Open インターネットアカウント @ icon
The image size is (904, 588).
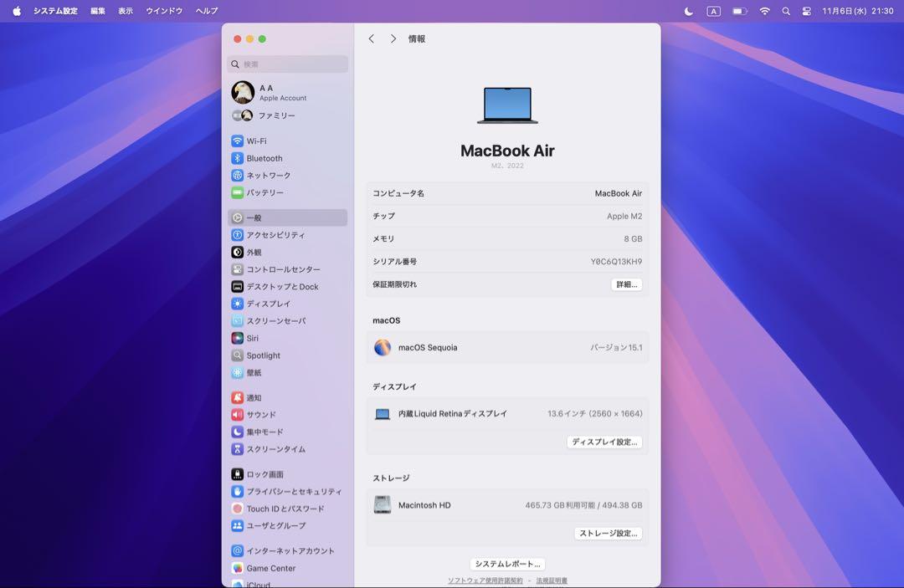(x=237, y=550)
